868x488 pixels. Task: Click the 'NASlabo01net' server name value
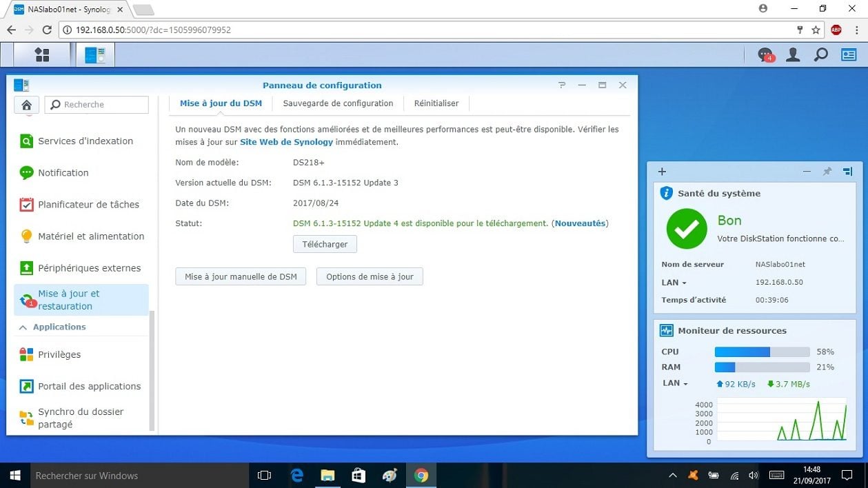pos(780,265)
